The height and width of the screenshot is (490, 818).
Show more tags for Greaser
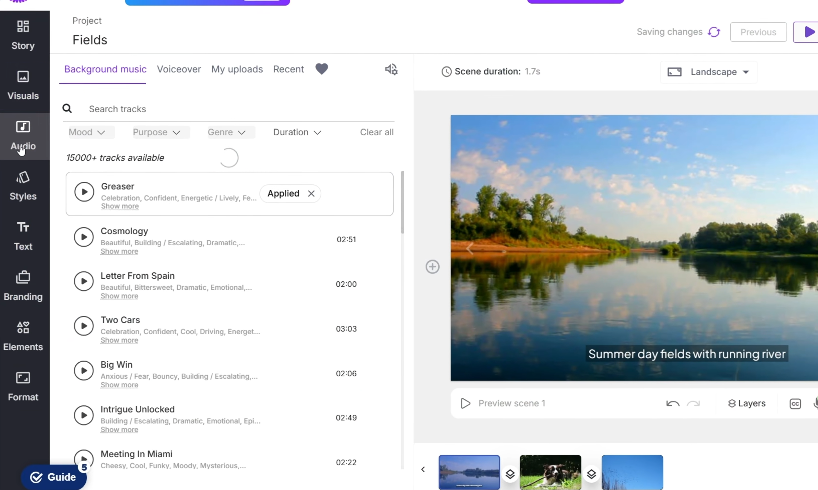(120, 206)
